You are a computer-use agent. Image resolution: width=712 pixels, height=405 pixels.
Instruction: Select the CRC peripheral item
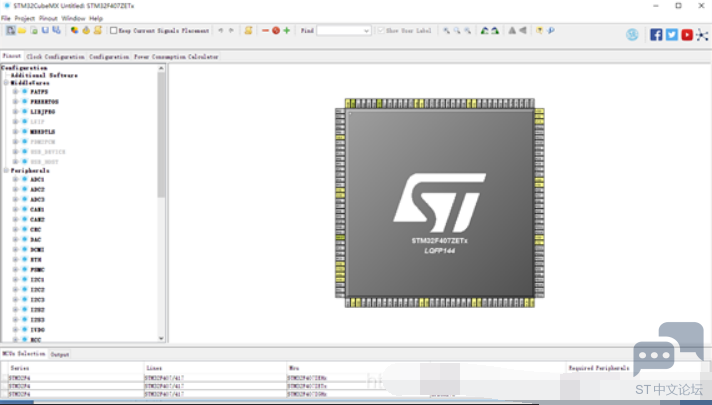pyautogui.click(x=36, y=230)
